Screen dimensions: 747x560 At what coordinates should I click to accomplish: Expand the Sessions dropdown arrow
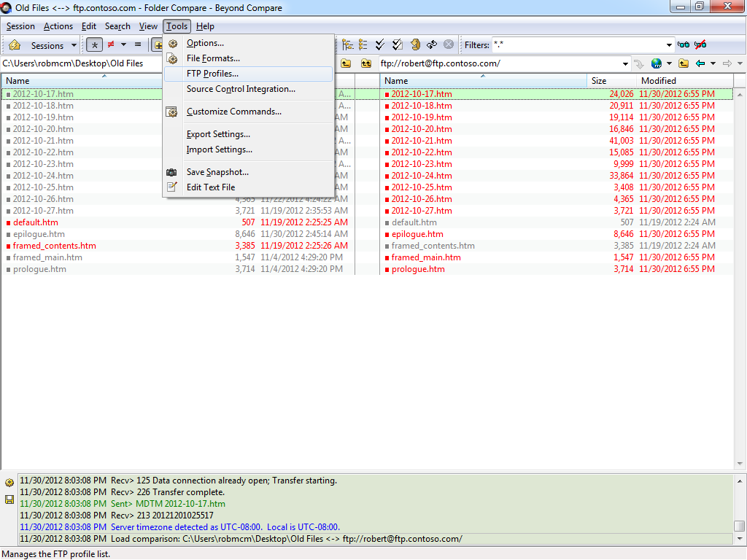click(x=74, y=45)
